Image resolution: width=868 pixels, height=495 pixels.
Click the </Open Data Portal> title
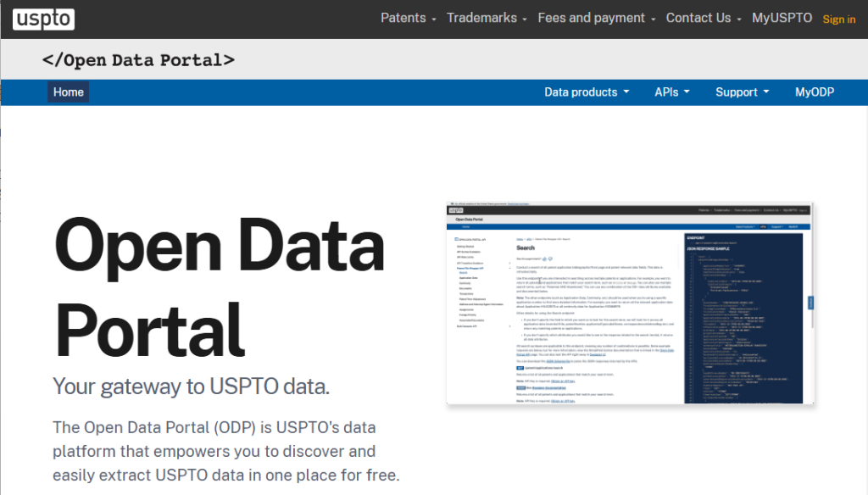tap(138, 60)
